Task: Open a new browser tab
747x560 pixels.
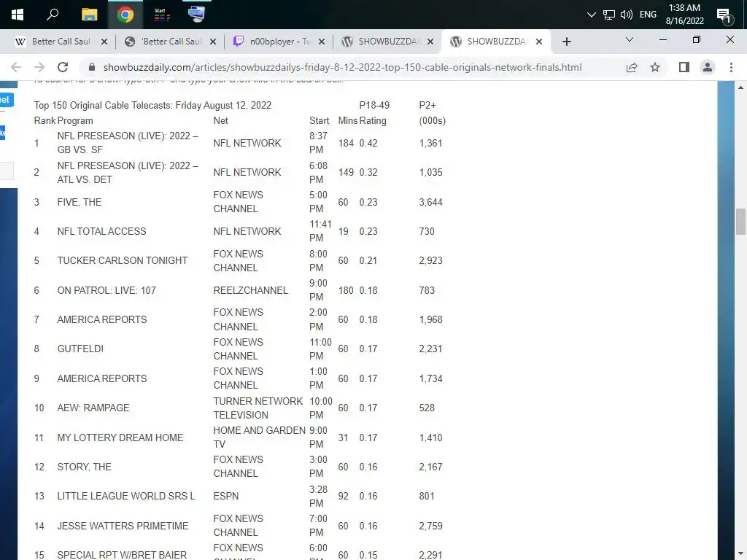Action: pos(566,42)
